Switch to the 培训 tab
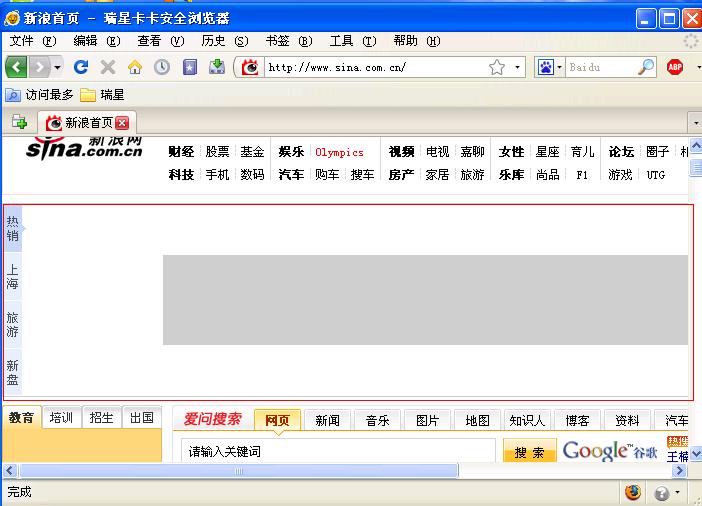Screen dimensions: 702x506 (x=61, y=418)
